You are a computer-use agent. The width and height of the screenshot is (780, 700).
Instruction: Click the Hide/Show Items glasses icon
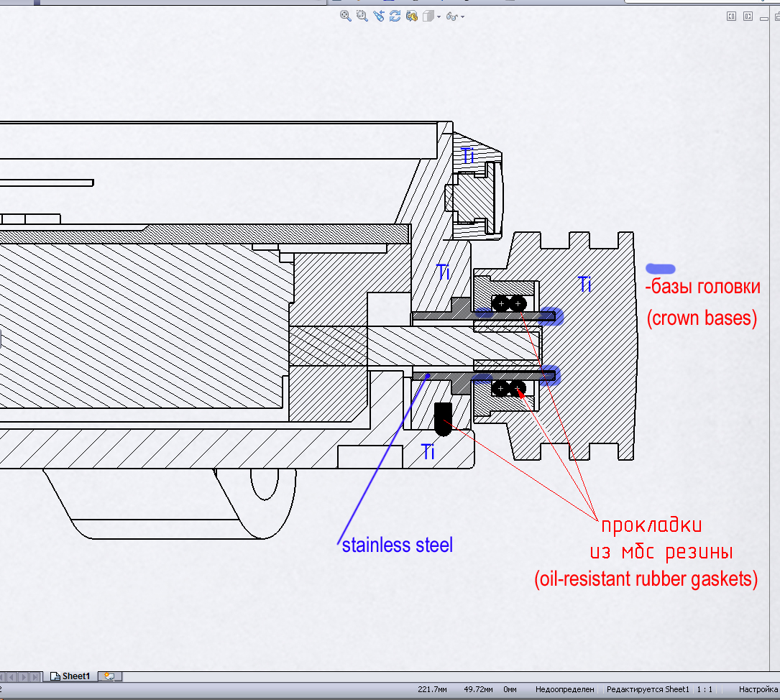point(452,16)
